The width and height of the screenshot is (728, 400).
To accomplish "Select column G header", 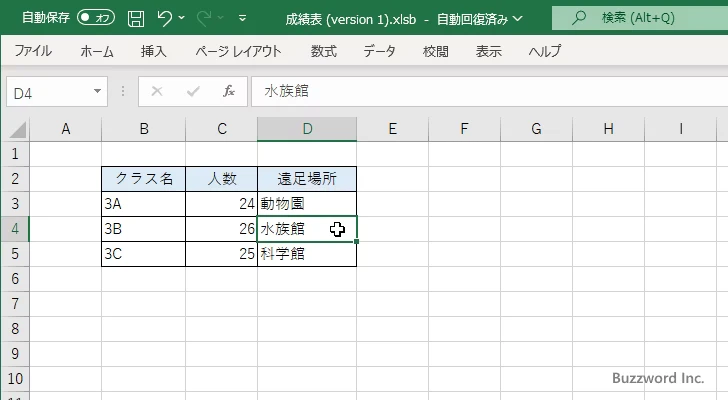I will pyautogui.click(x=536, y=129).
